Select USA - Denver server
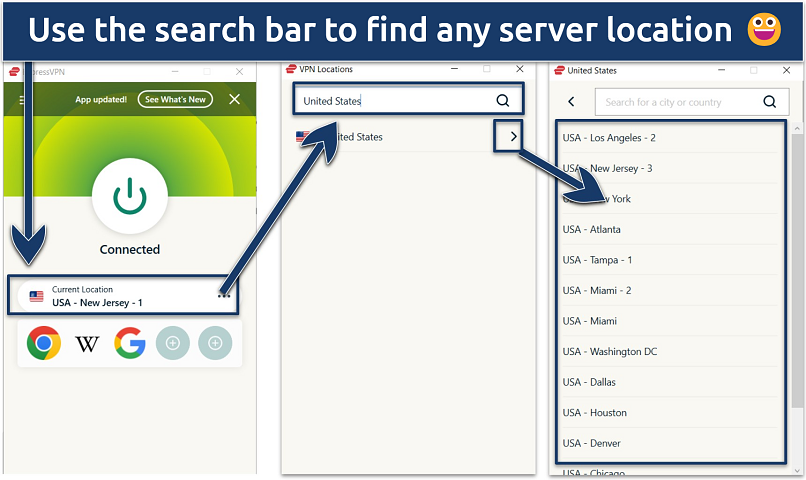The width and height of the screenshot is (806, 480). click(x=670, y=443)
